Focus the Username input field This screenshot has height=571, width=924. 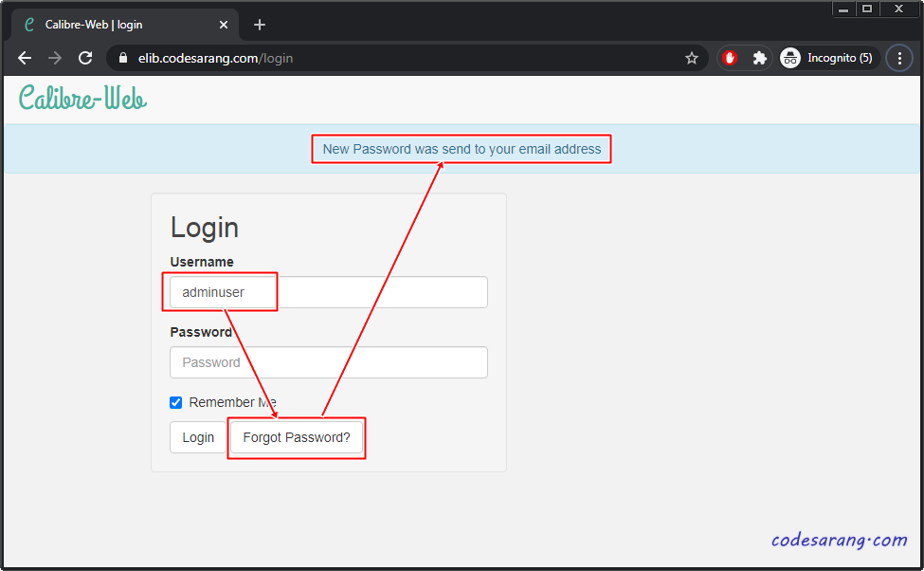[328, 292]
